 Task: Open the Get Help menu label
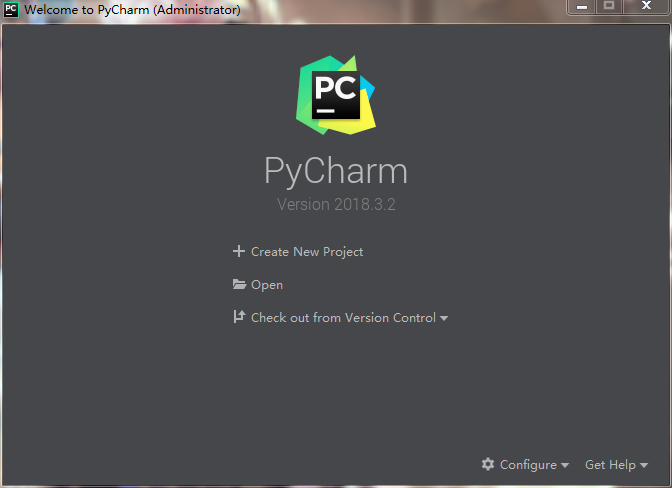click(x=610, y=465)
